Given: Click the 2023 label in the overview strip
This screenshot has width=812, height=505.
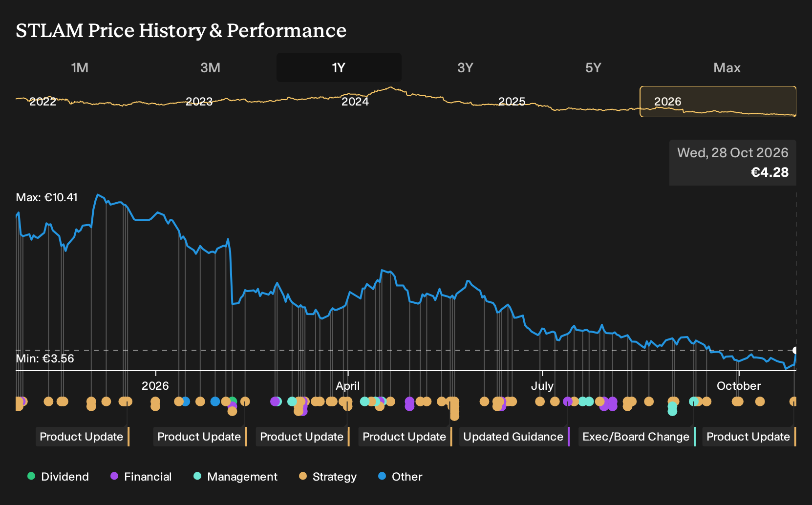Looking at the screenshot, I should click(199, 102).
